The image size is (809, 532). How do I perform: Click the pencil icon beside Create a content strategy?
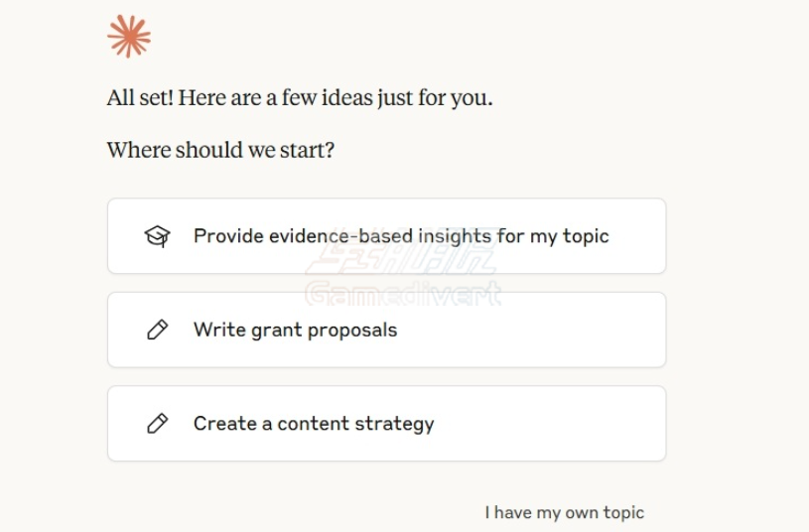[x=157, y=424]
